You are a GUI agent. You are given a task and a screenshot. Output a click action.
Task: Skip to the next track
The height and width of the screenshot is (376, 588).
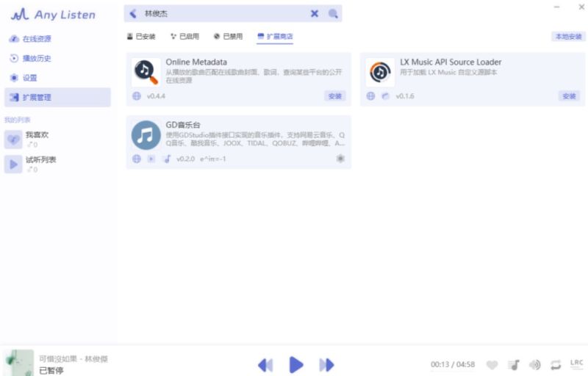coord(326,365)
